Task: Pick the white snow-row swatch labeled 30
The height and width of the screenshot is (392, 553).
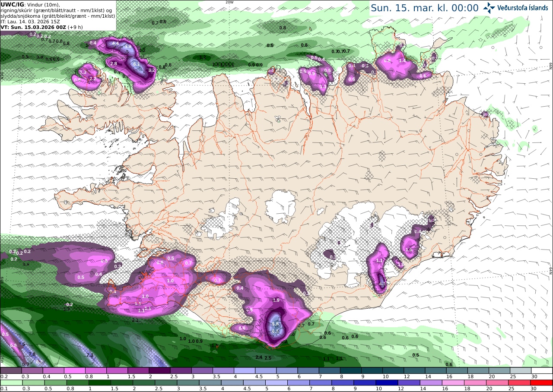Action: [x=542, y=370]
